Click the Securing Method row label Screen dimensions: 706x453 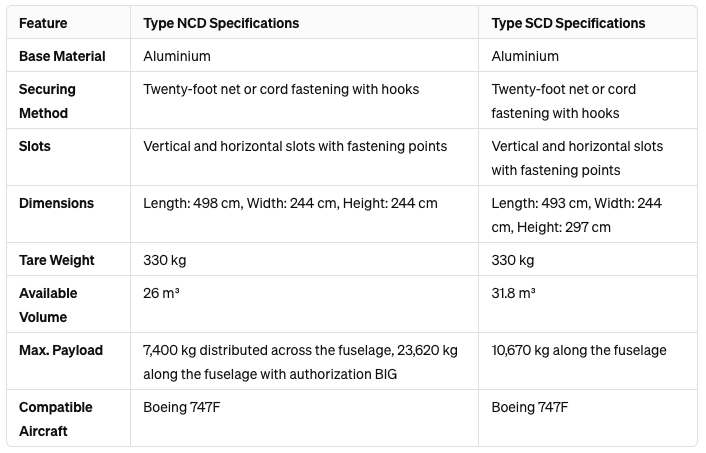point(47,101)
